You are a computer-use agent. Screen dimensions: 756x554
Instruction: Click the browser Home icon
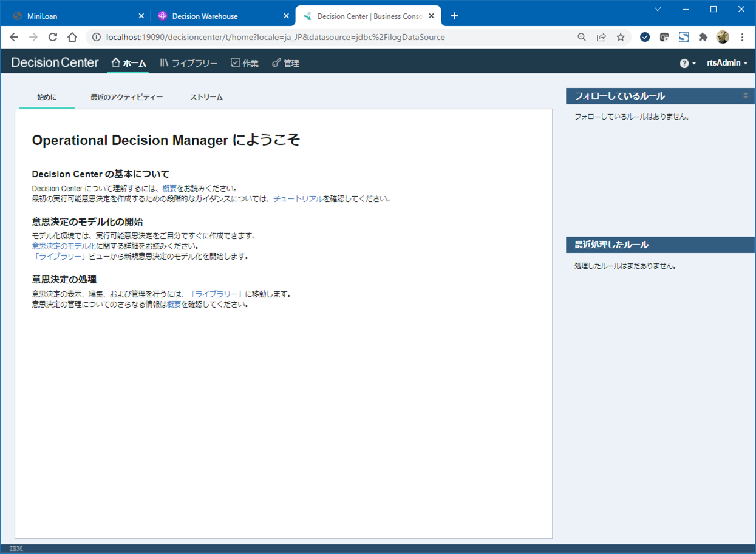[x=72, y=37]
